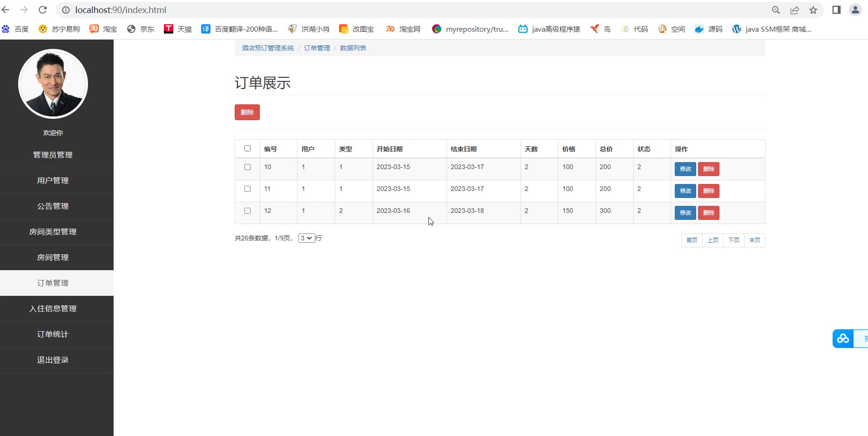
Task: Select 订单统计 in the sidebar menu
Action: pyautogui.click(x=53, y=334)
